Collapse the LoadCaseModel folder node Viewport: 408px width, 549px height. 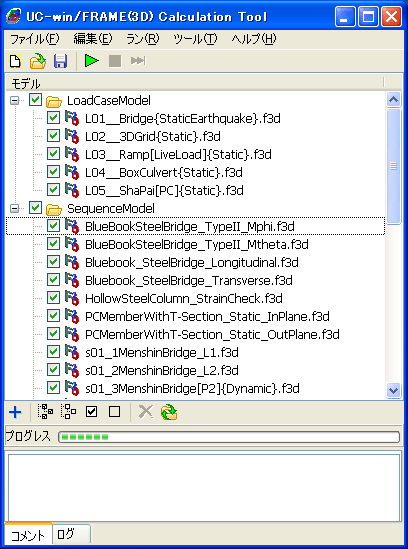(x=14, y=101)
